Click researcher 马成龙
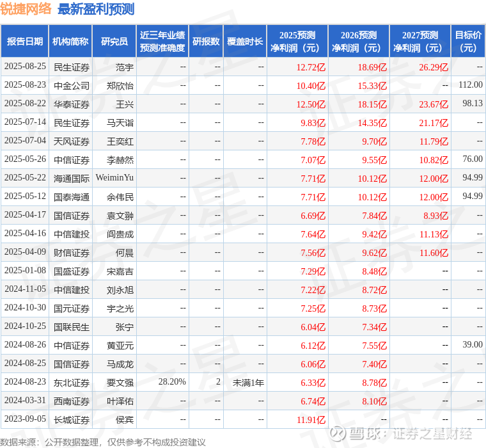This screenshot has height=448, width=486. point(120,364)
